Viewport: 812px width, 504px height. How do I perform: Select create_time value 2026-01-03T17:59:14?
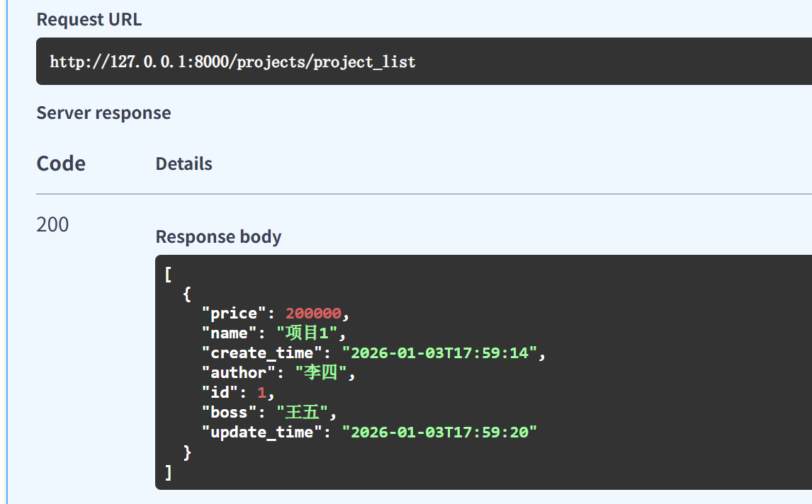(x=440, y=353)
